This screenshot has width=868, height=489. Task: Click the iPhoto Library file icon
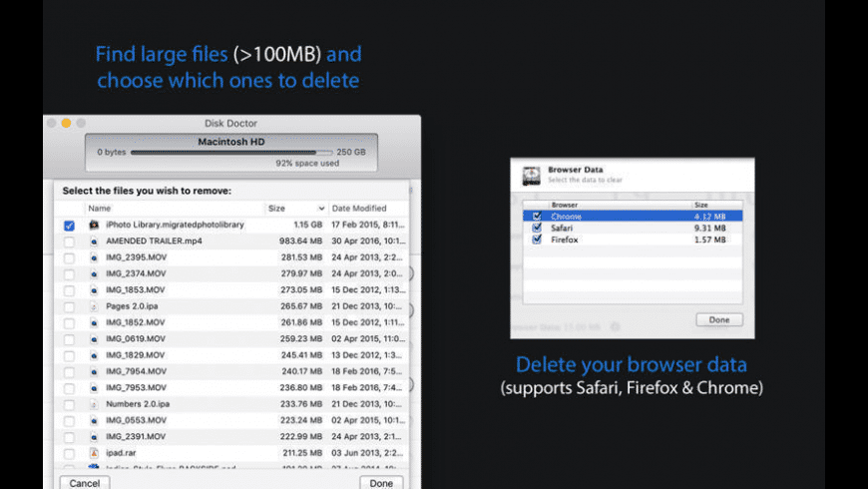point(94,225)
